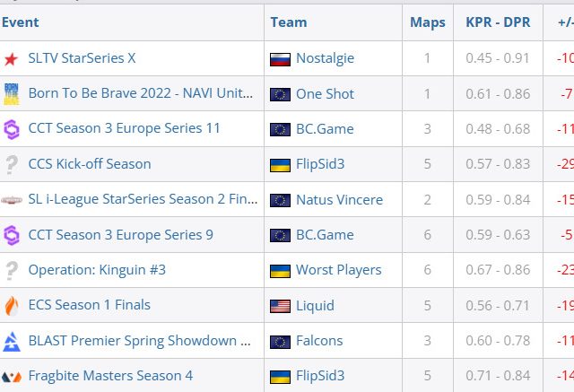Click the Born To Be Brave event icon
This screenshot has width=574, height=392.
(12, 93)
